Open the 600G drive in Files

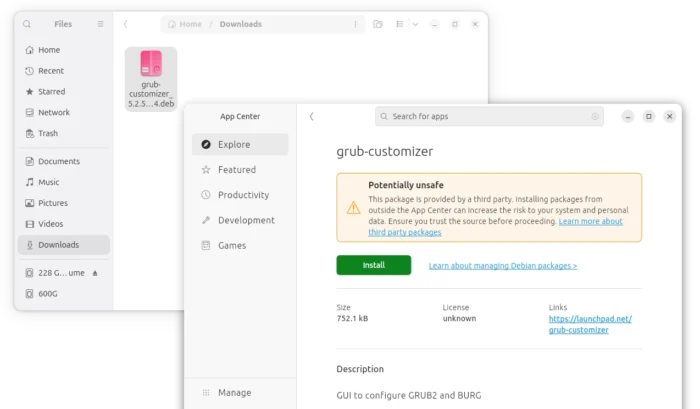click(x=64, y=294)
